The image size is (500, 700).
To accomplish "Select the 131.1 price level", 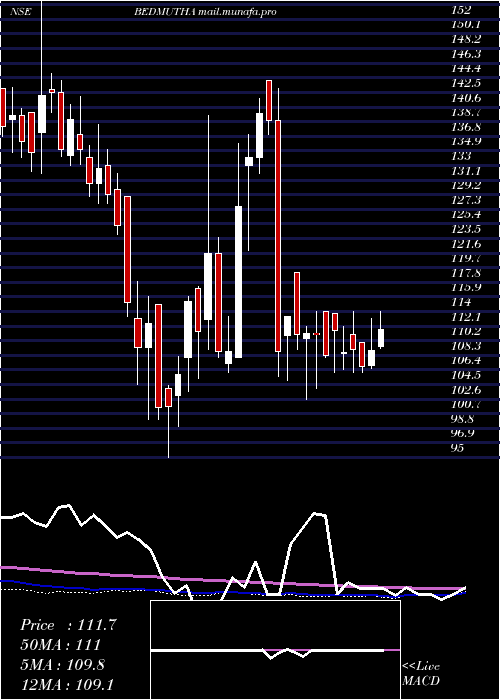I will 466,171.
